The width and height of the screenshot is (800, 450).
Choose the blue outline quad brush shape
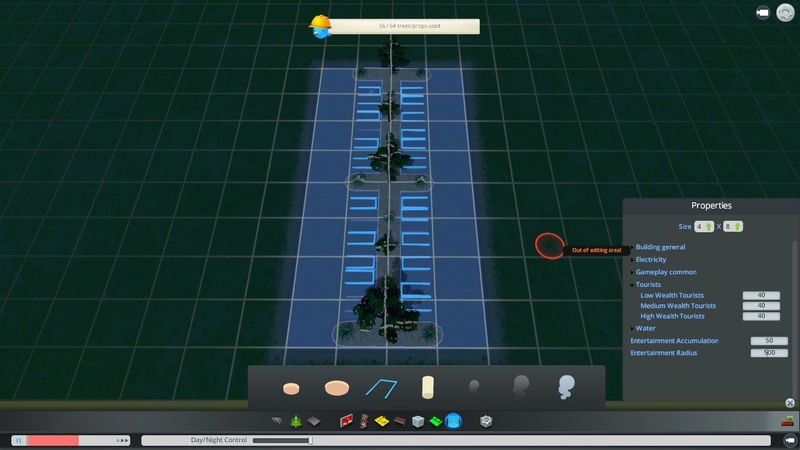[x=381, y=386]
